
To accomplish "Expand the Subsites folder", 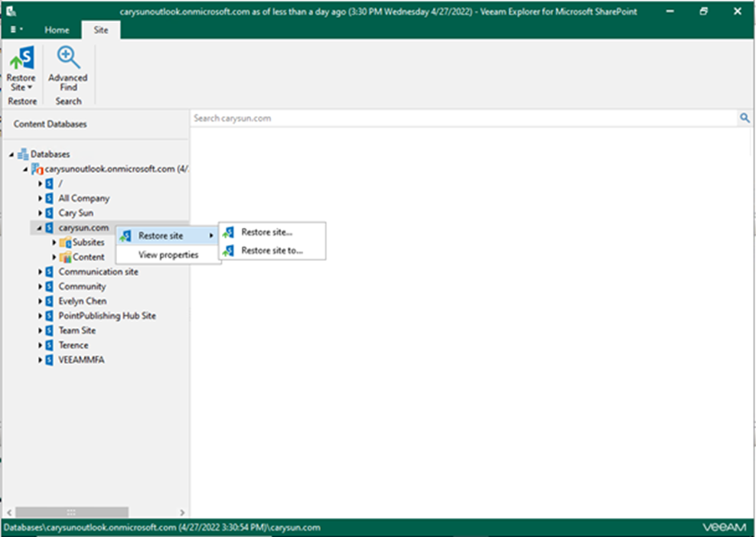I will (x=54, y=242).
